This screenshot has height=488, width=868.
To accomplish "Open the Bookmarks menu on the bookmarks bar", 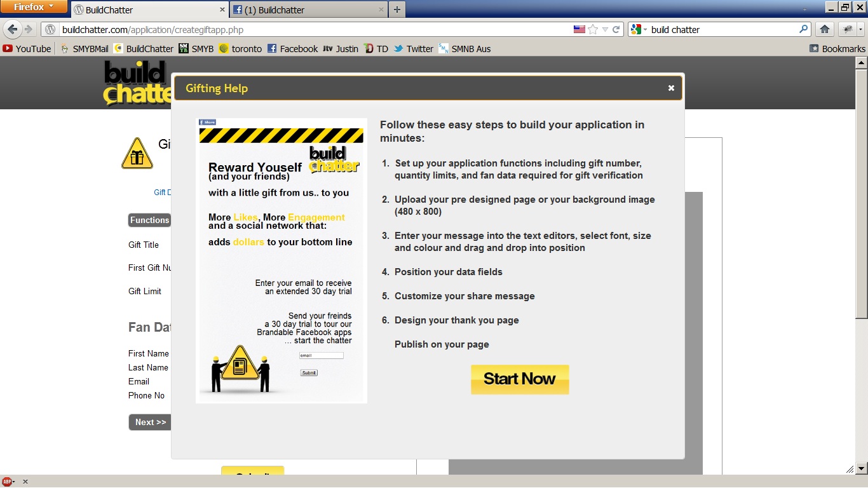I will (837, 48).
